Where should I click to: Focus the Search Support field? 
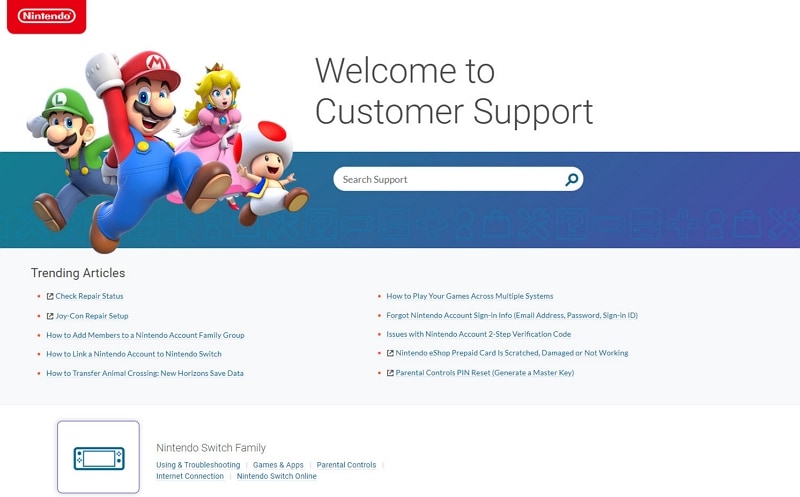(458, 179)
